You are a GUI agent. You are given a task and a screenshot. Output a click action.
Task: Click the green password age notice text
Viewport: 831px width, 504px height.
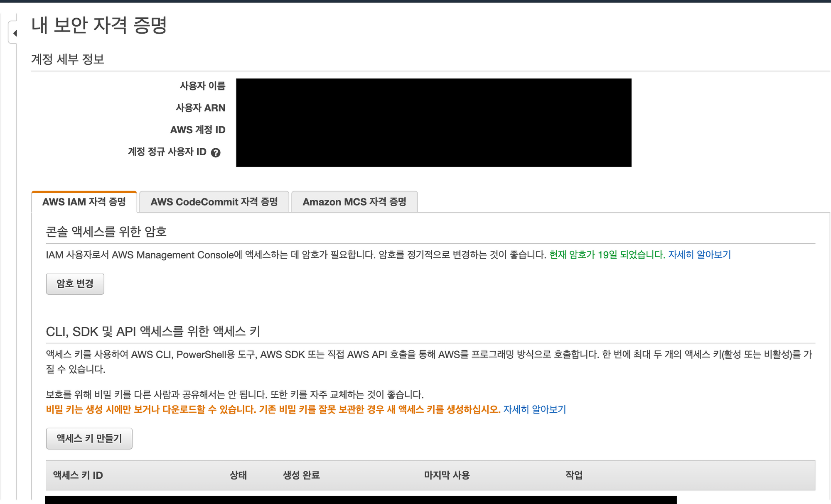tap(607, 254)
